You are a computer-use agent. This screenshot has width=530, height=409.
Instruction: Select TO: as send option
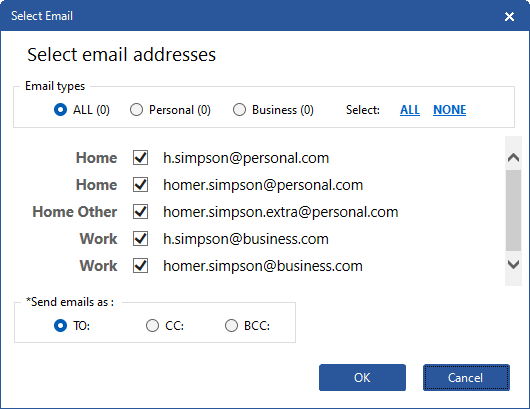pos(60,326)
